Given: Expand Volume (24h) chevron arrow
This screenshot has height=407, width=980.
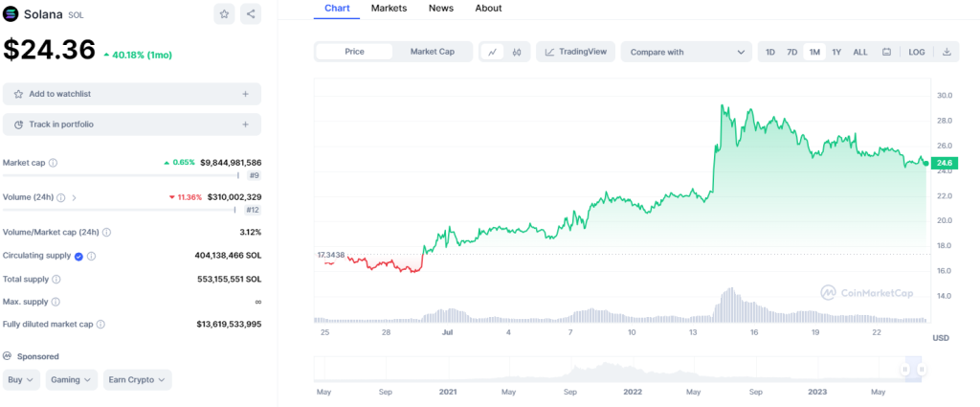Looking at the screenshot, I should 75,197.
